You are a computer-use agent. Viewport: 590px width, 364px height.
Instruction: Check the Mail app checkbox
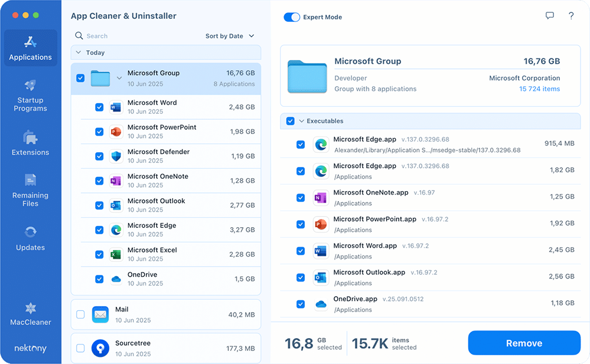(x=80, y=314)
